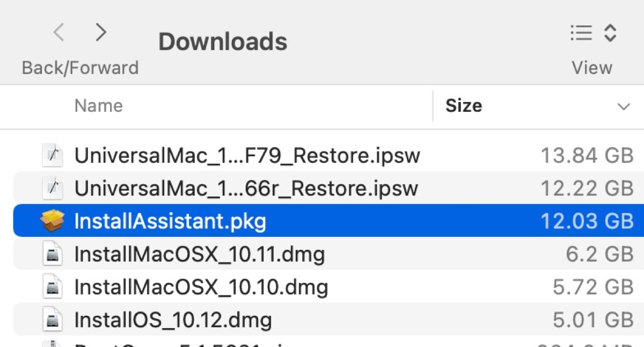The image size is (644, 347).
Task: Select the InstallMacOSX_10.11.dmg file name
Action: tap(199, 254)
